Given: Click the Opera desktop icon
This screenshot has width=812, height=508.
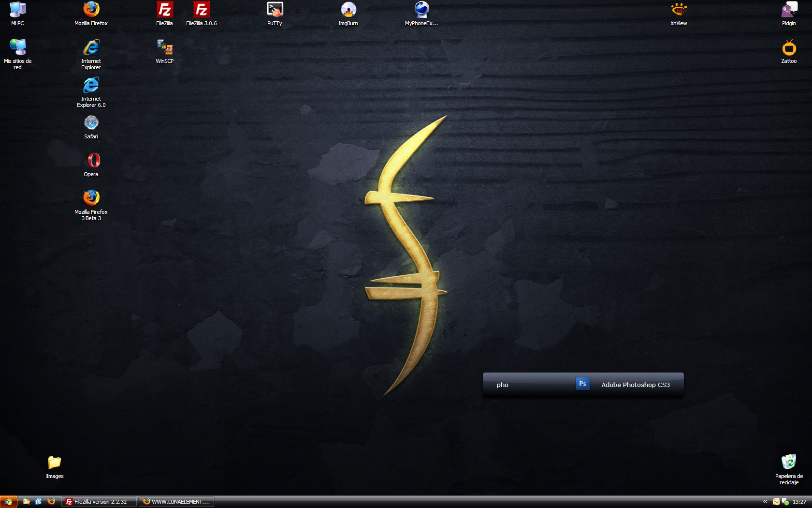Looking at the screenshot, I should [91, 161].
